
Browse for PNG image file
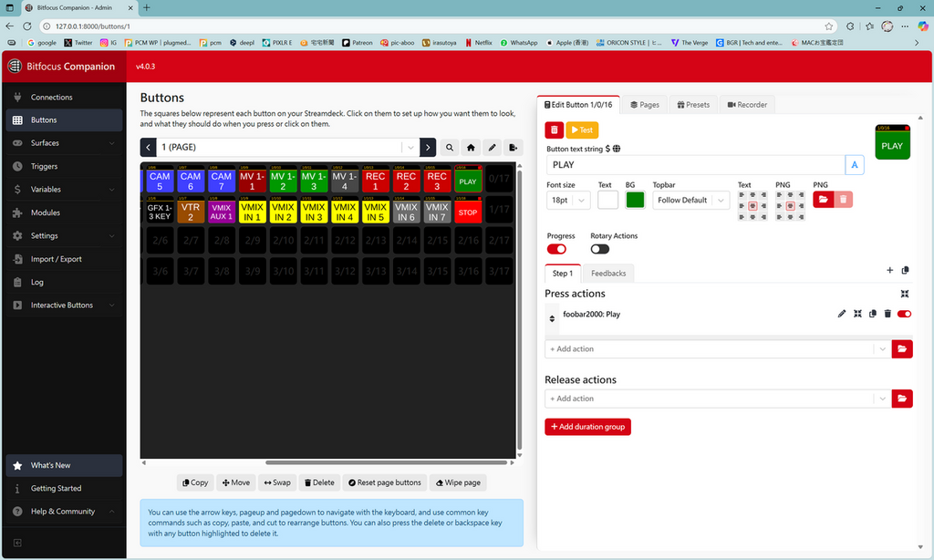pos(824,200)
